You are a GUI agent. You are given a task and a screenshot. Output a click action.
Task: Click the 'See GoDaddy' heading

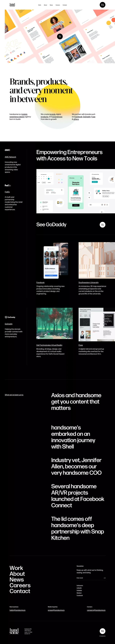coord(51,224)
